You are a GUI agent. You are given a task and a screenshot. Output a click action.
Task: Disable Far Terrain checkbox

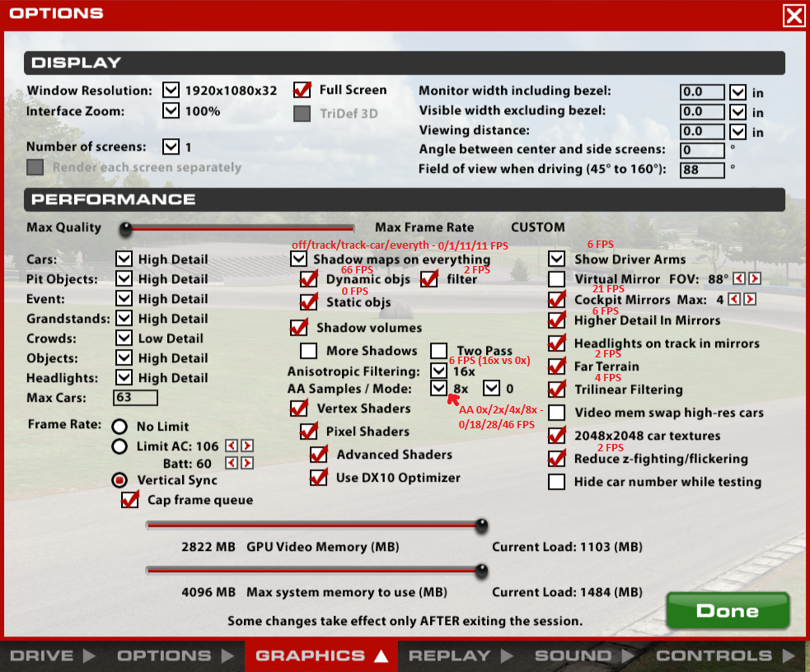click(557, 366)
